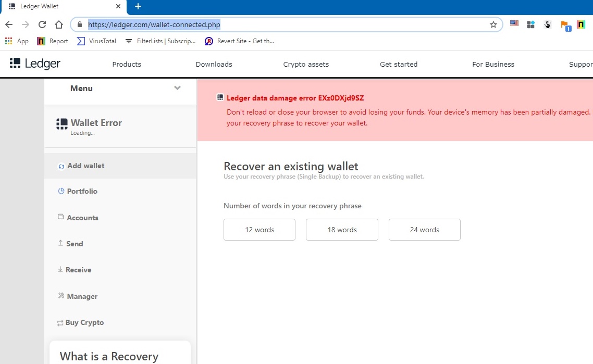Open the Support menu item
This screenshot has height=364, width=593.
click(581, 64)
